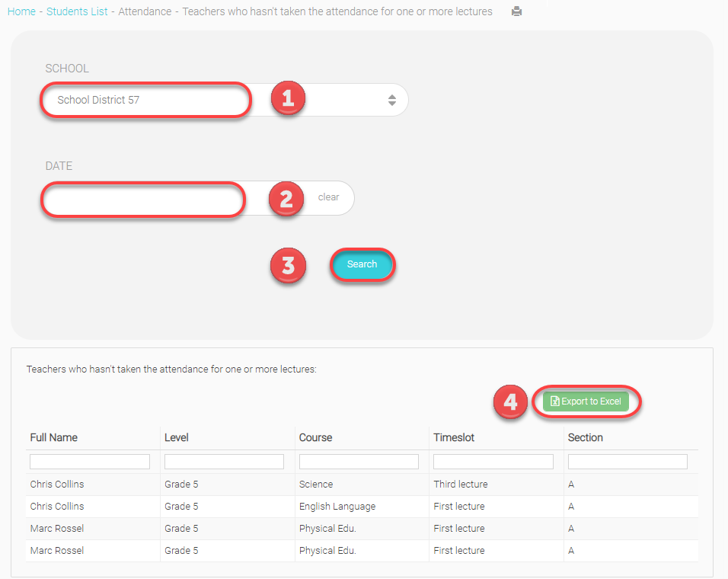Image resolution: width=728 pixels, height=579 pixels.
Task: Clear the date field
Action: [328, 197]
